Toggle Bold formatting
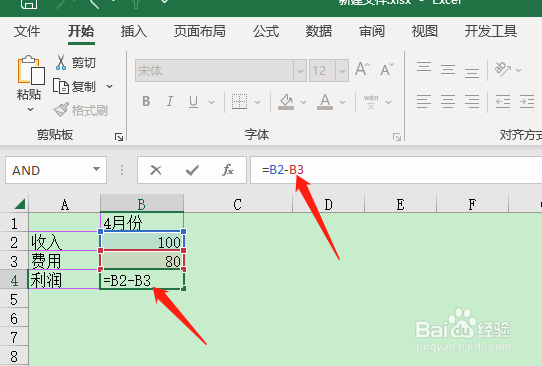The image size is (542, 366). 146,102
